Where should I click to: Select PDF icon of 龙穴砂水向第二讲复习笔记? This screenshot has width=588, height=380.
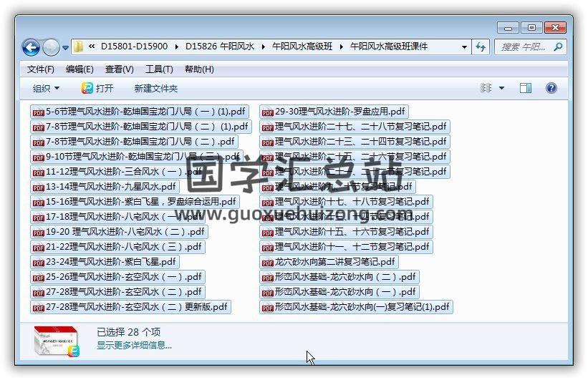tap(267, 263)
